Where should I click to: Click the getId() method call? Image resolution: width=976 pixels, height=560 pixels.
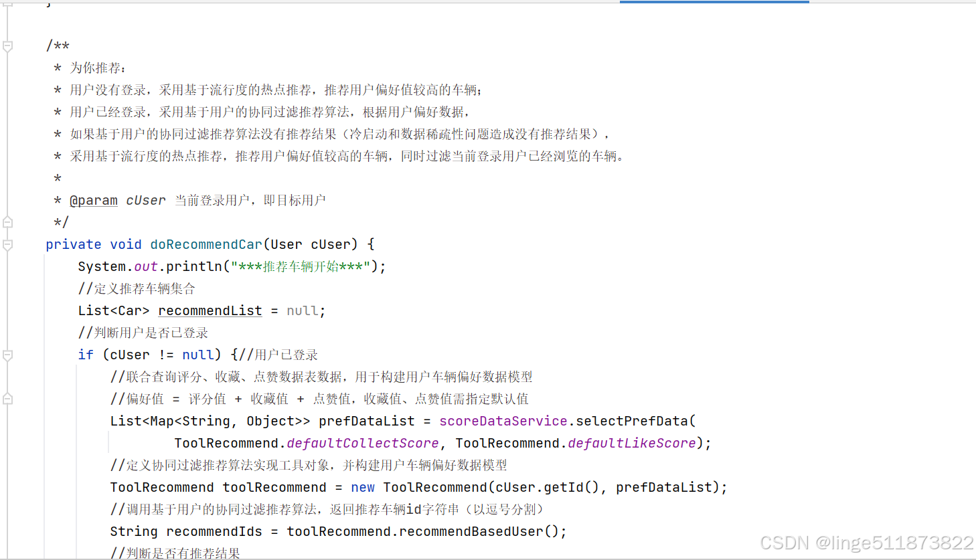[x=572, y=487]
